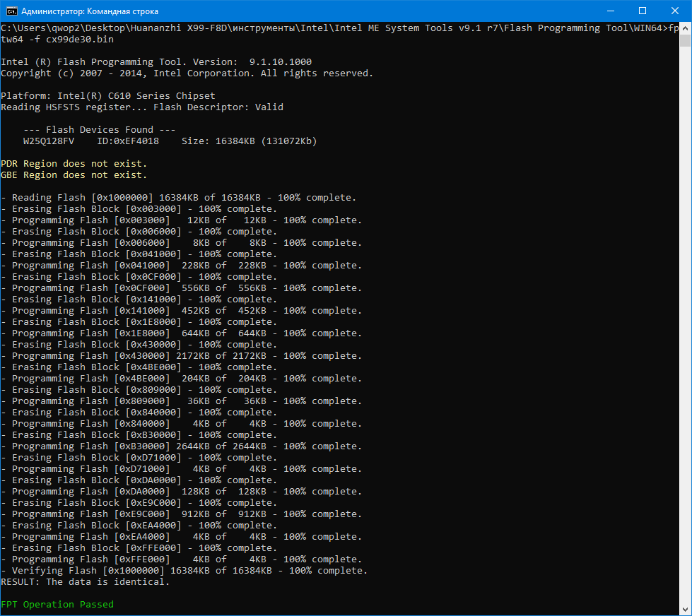Screen dimensions: 692x616
Task: Click the C:\Users\qwop2\Desktop path prompt line
Action: pos(340,28)
